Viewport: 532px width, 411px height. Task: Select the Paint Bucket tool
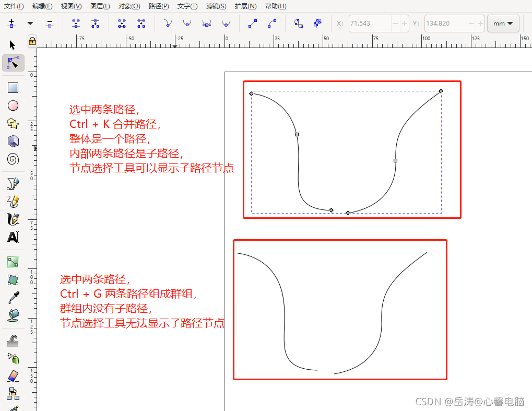(x=13, y=315)
